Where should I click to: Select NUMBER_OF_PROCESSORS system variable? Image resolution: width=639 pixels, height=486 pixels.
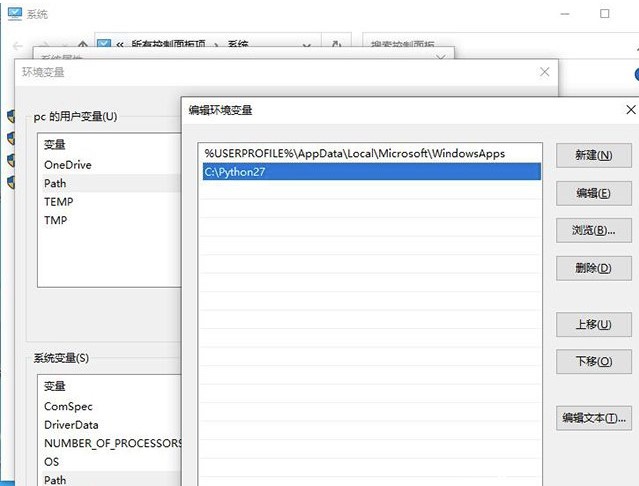point(112,443)
